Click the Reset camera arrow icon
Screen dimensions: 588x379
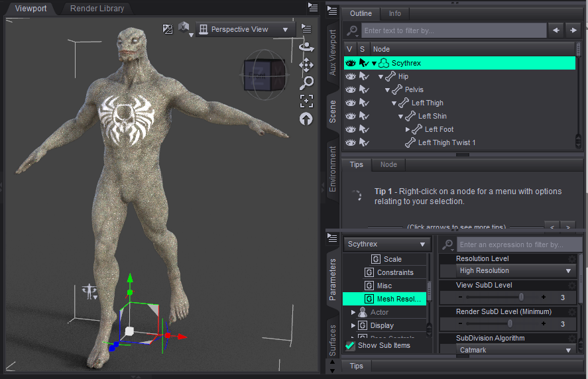point(306,119)
